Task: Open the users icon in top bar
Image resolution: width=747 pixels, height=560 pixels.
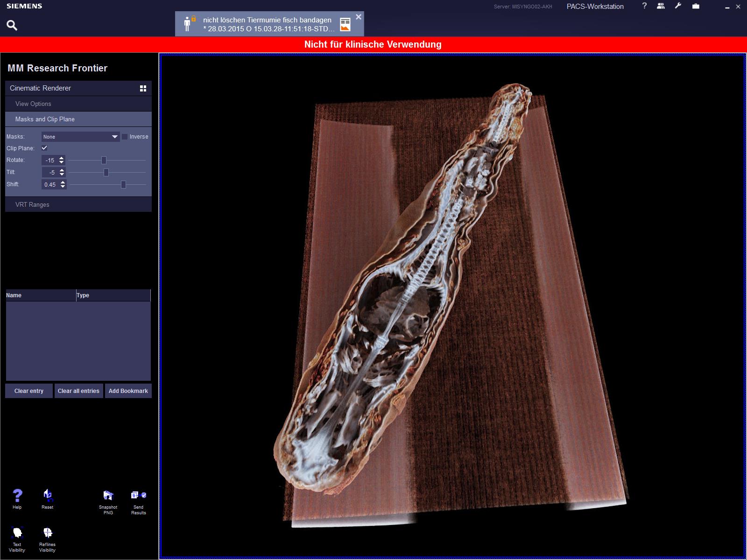Action: click(661, 6)
